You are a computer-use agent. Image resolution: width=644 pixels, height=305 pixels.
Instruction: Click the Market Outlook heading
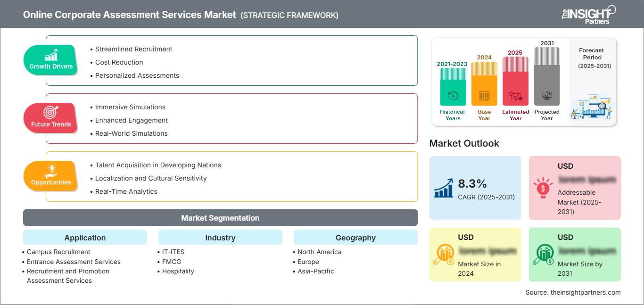[464, 143]
